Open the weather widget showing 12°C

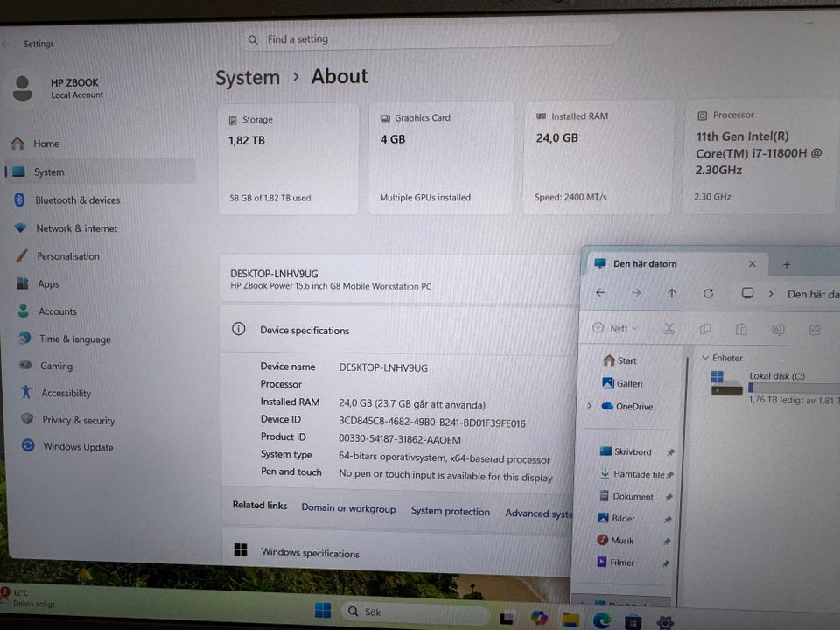click(x=30, y=598)
